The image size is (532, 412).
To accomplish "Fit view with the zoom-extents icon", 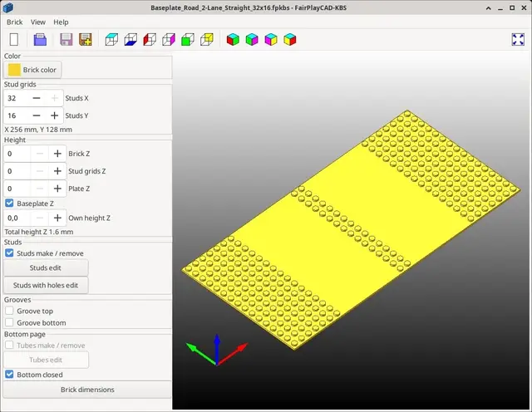I will click(x=518, y=39).
